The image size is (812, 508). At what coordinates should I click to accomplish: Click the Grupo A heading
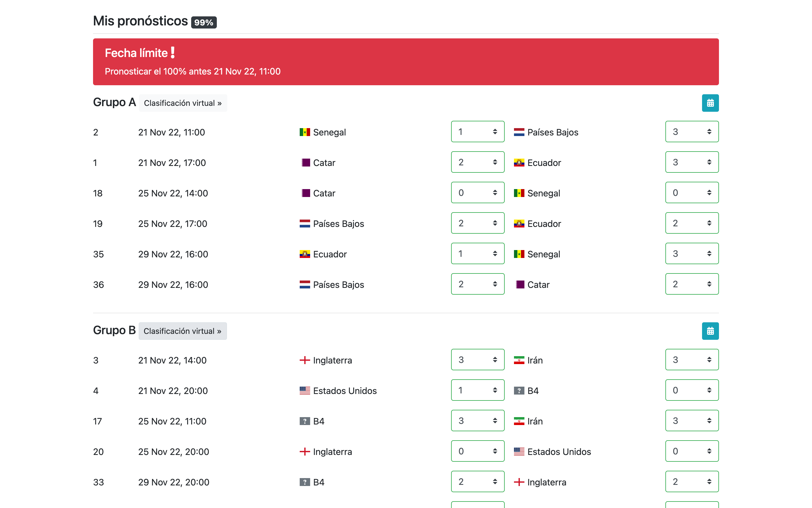114,102
